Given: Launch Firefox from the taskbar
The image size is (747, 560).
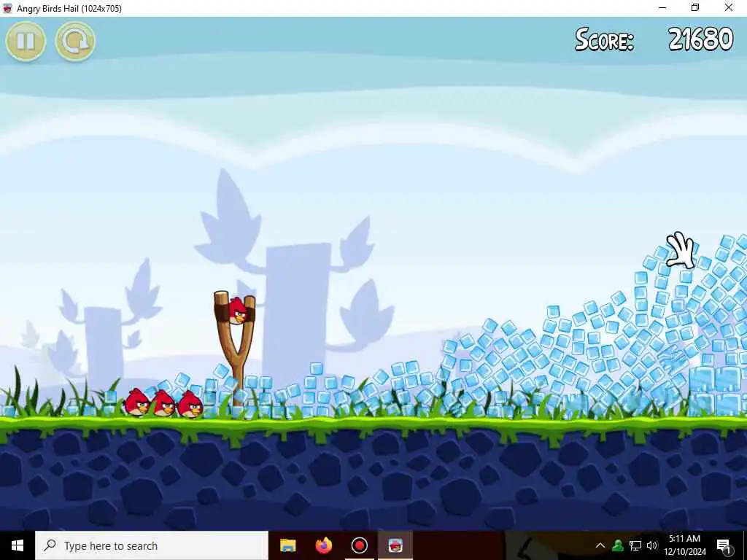Looking at the screenshot, I should (x=323, y=545).
